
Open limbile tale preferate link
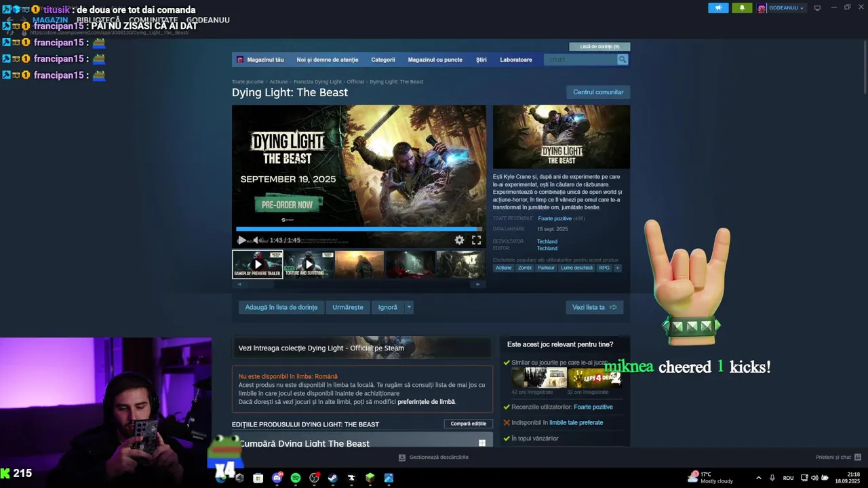pos(576,422)
